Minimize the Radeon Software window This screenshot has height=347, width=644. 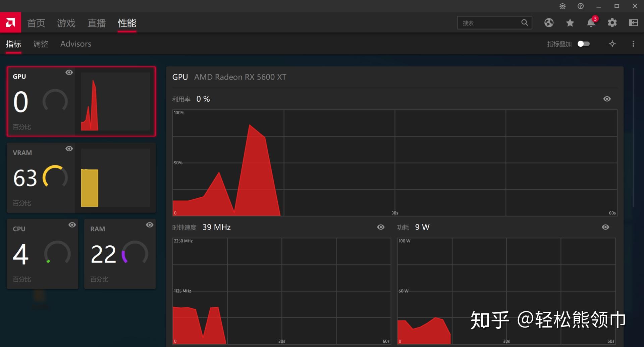click(x=599, y=6)
